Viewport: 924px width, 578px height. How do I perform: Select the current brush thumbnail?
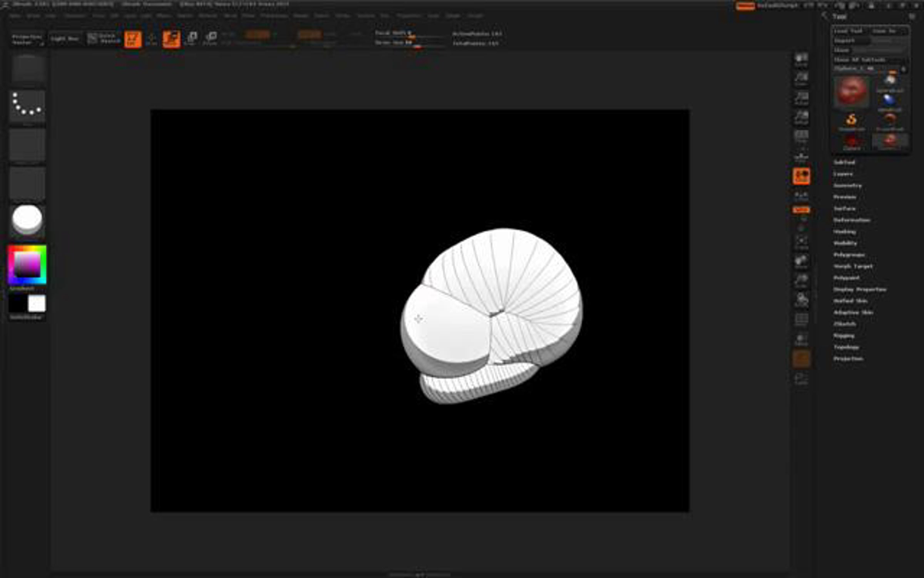[27, 69]
